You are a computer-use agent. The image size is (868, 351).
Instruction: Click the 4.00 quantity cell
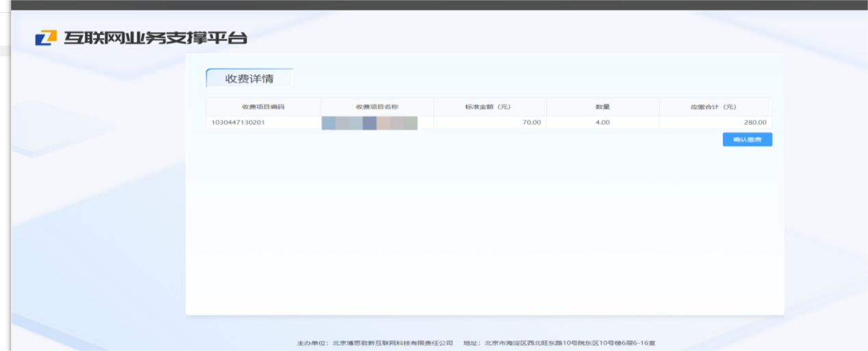point(602,122)
